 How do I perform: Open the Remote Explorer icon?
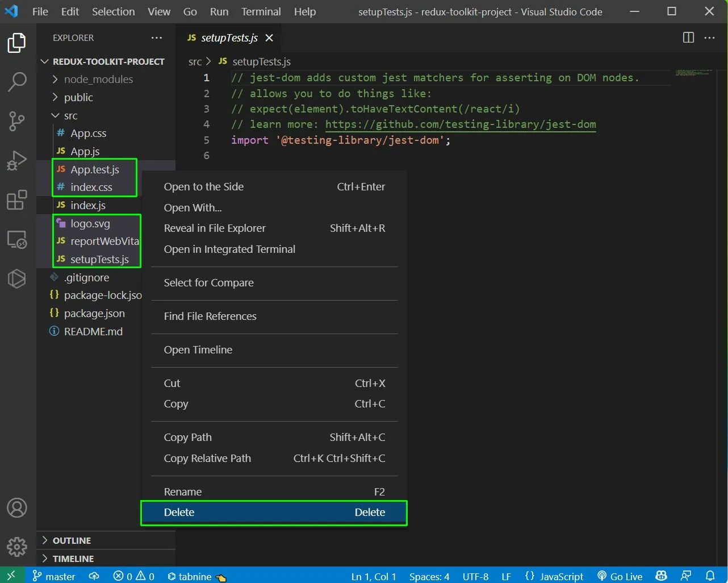17,240
